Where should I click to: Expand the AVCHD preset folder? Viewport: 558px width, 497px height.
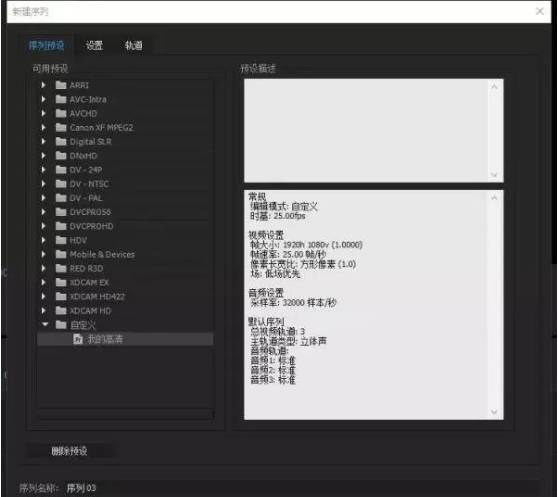click(43, 113)
